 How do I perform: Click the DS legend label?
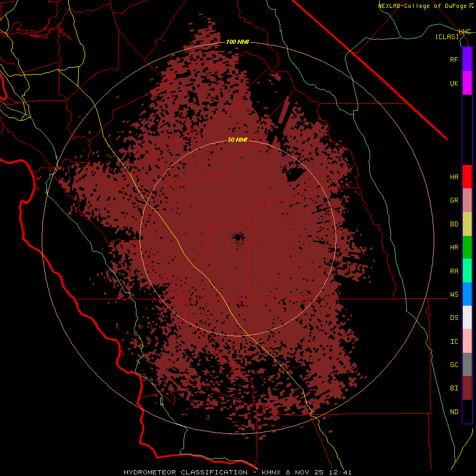coord(454,317)
